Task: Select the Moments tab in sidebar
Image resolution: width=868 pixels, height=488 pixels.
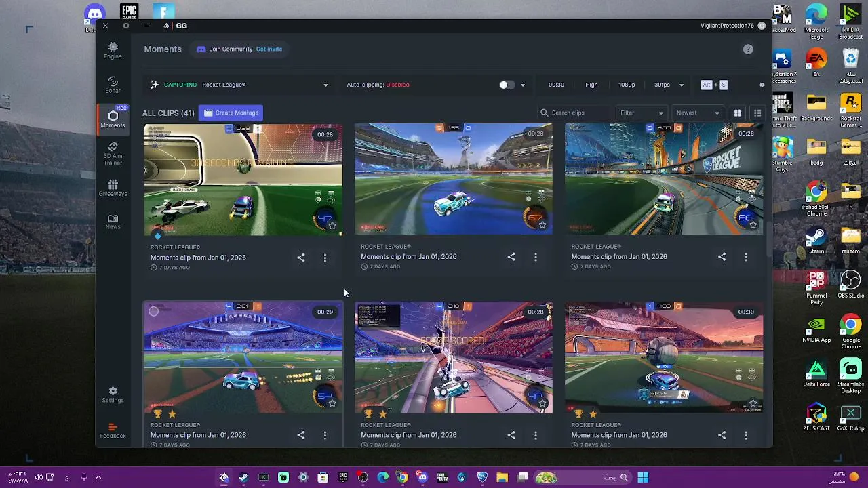Action: (113, 119)
